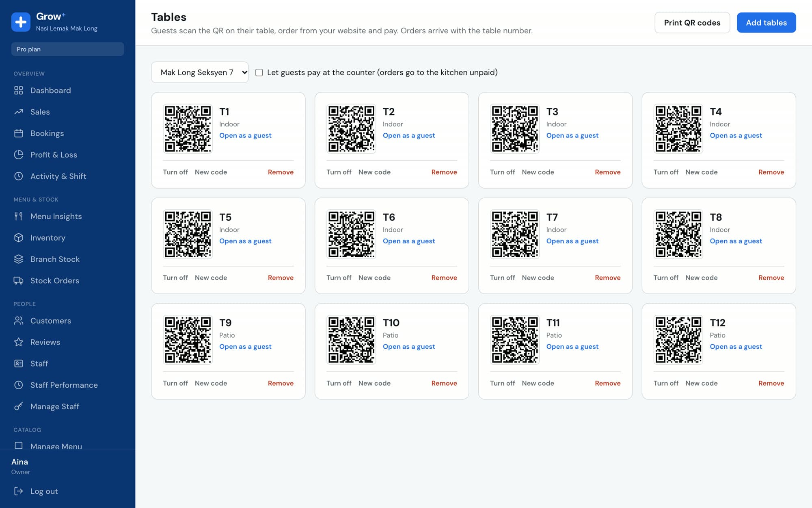Open the Mak Long Seksyen 7 branch dropdown

tap(200, 72)
